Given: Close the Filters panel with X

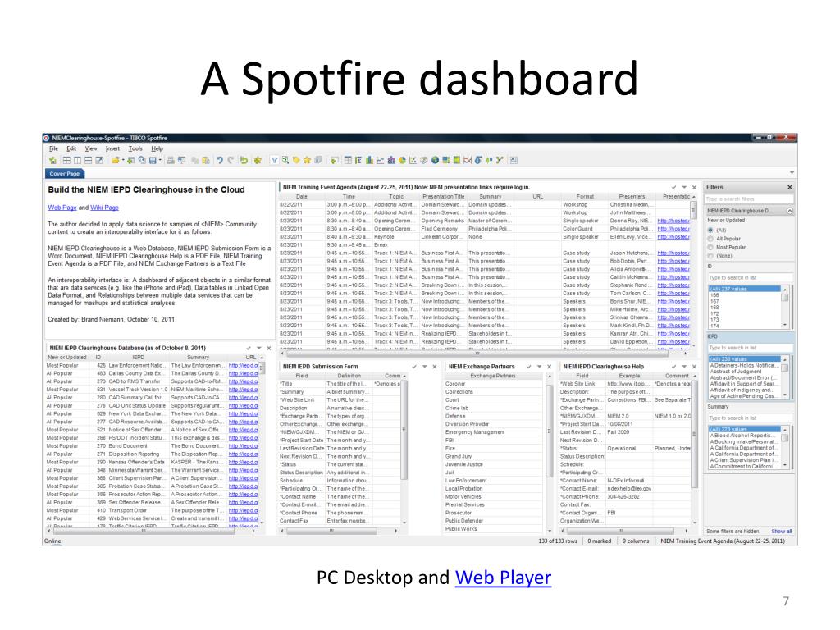Looking at the screenshot, I should pyautogui.click(x=789, y=187).
